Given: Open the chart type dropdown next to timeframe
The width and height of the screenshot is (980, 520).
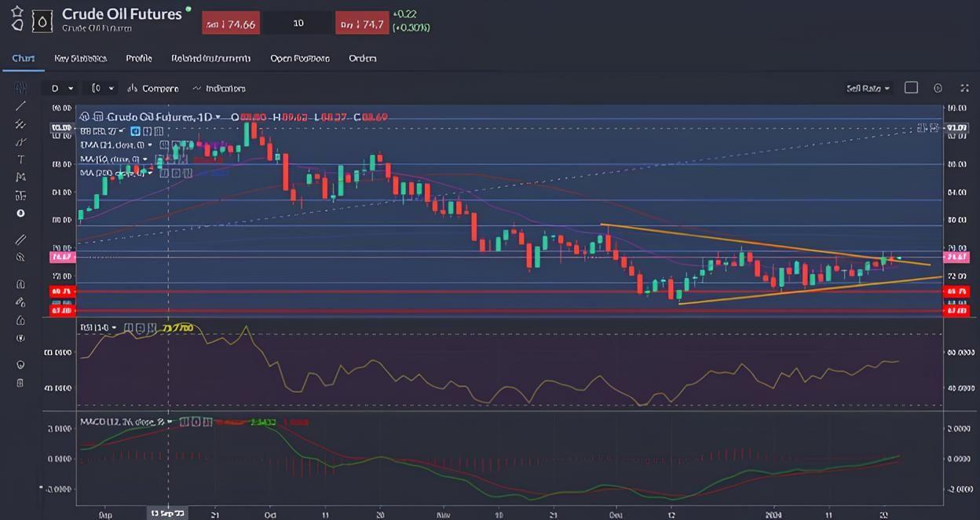Looking at the screenshot, I should pyautogui.click(x=103, y=89).
